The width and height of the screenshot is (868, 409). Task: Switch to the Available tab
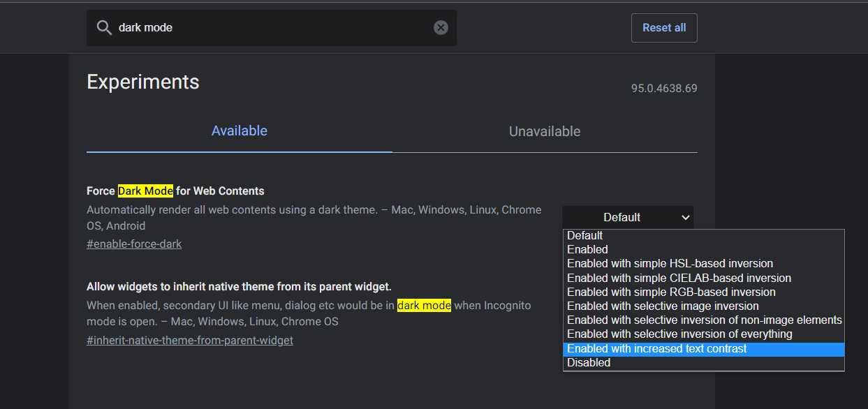point(239,131)
